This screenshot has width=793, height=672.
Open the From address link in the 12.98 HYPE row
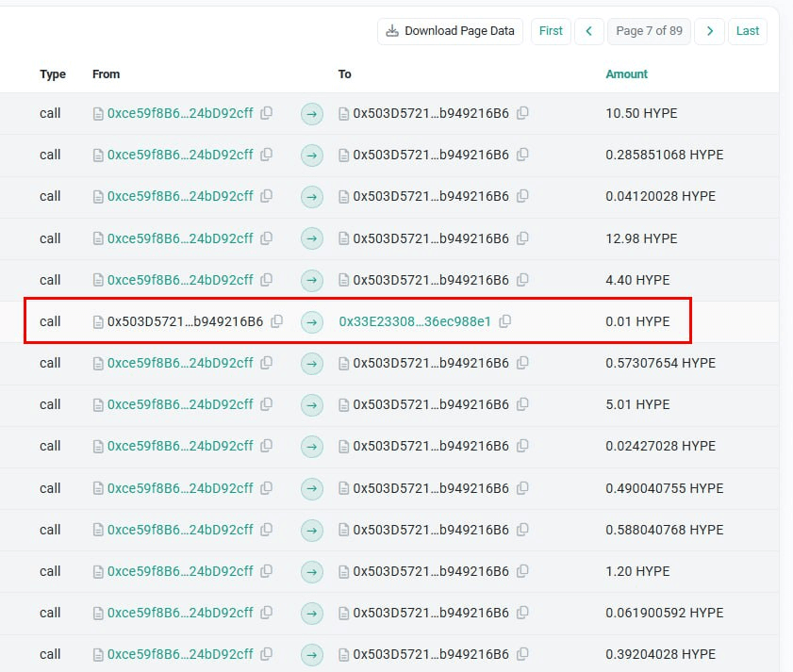[180, 238]
